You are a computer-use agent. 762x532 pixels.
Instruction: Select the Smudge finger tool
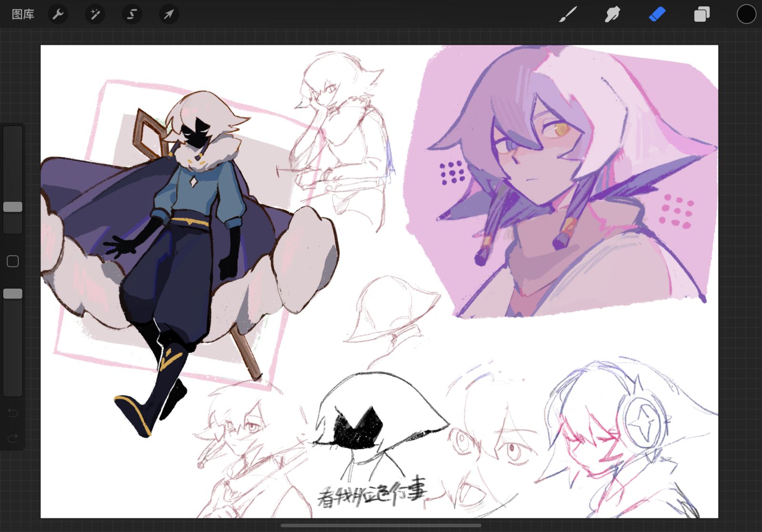pyautogui.click(x=612, y=14)
